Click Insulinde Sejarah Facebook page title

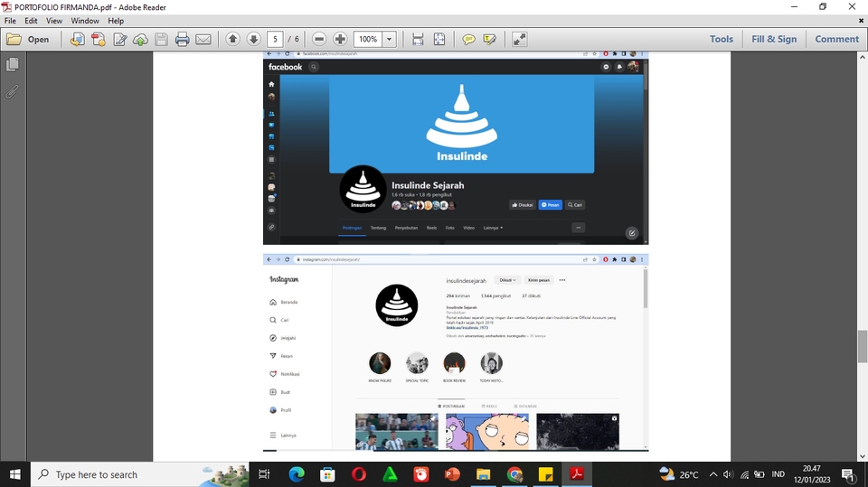[428, 185]
